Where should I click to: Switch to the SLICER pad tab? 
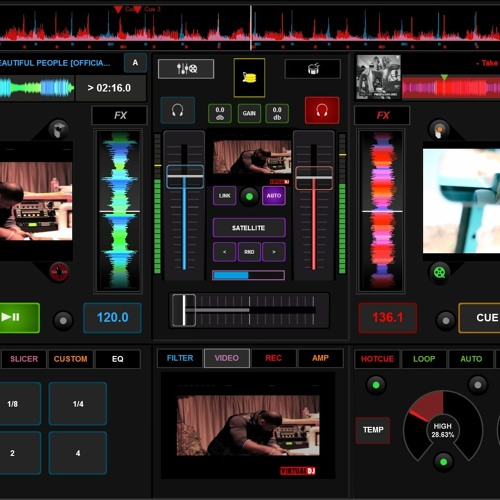[24, 359]
